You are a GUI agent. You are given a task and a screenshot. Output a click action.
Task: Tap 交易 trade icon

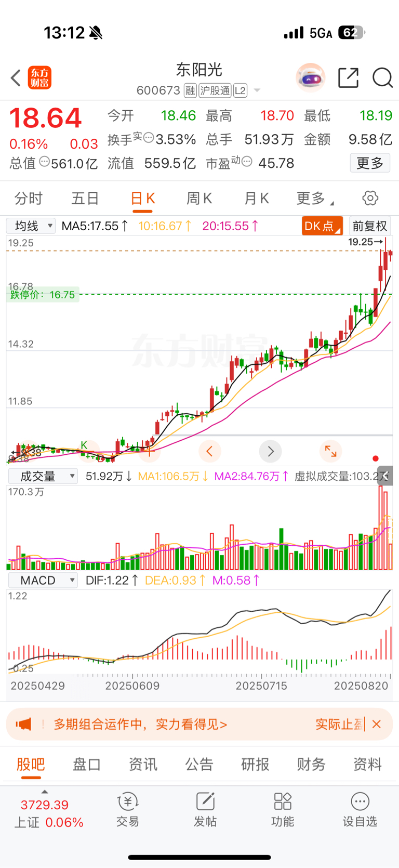(x=127, y=810)
